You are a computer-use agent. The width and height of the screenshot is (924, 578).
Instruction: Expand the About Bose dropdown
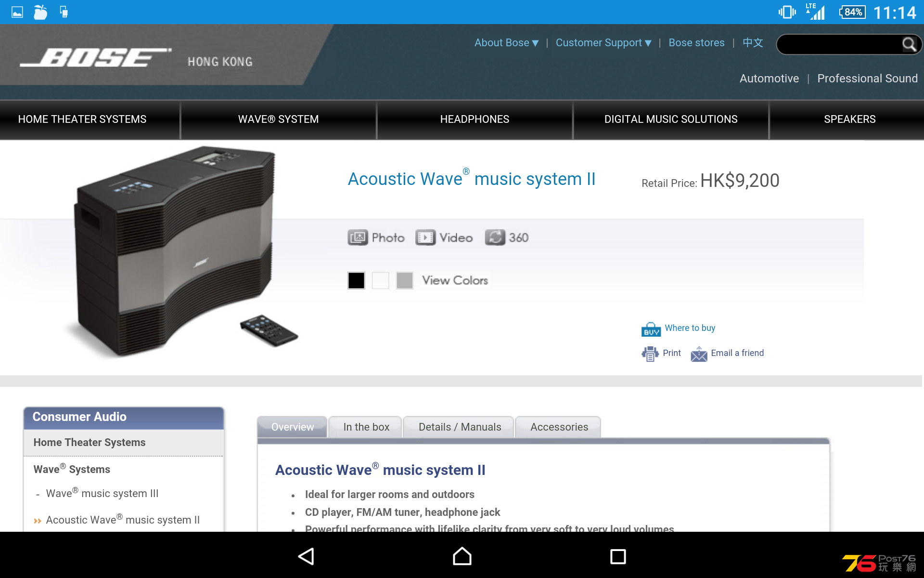coord(506,43)
